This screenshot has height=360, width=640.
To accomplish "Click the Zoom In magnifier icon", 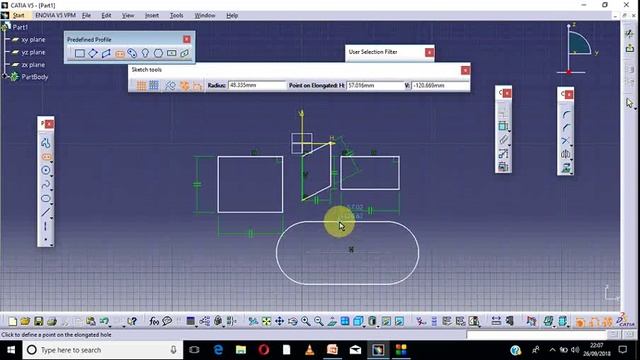I will click(305, 322).
